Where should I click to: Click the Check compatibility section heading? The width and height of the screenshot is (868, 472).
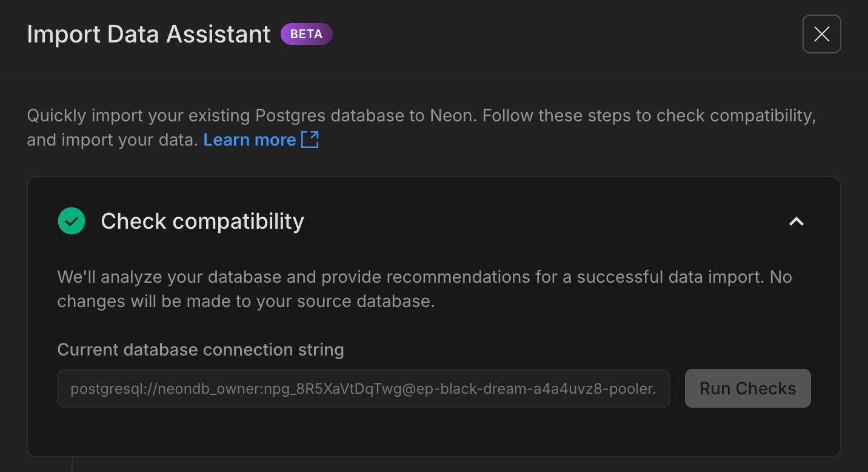(x=202, y=221)
